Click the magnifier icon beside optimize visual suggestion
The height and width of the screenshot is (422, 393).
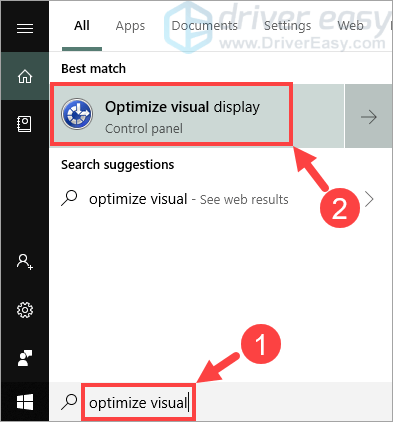[69, 198]
